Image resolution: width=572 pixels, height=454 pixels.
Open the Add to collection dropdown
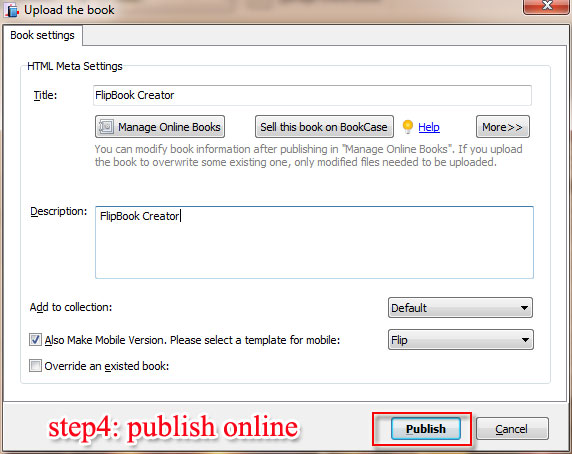point(460,308)
